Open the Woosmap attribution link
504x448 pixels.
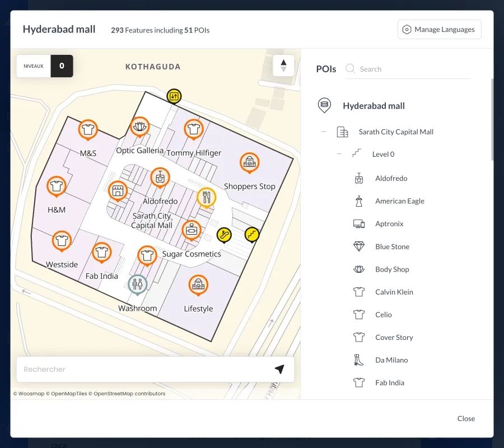29,393
